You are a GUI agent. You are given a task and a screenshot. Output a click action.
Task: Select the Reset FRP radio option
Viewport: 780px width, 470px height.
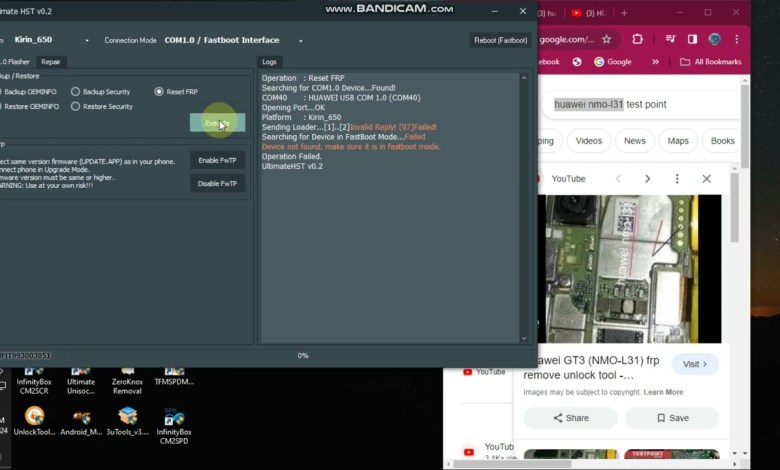pyautogui.click(x=176, y=92)
